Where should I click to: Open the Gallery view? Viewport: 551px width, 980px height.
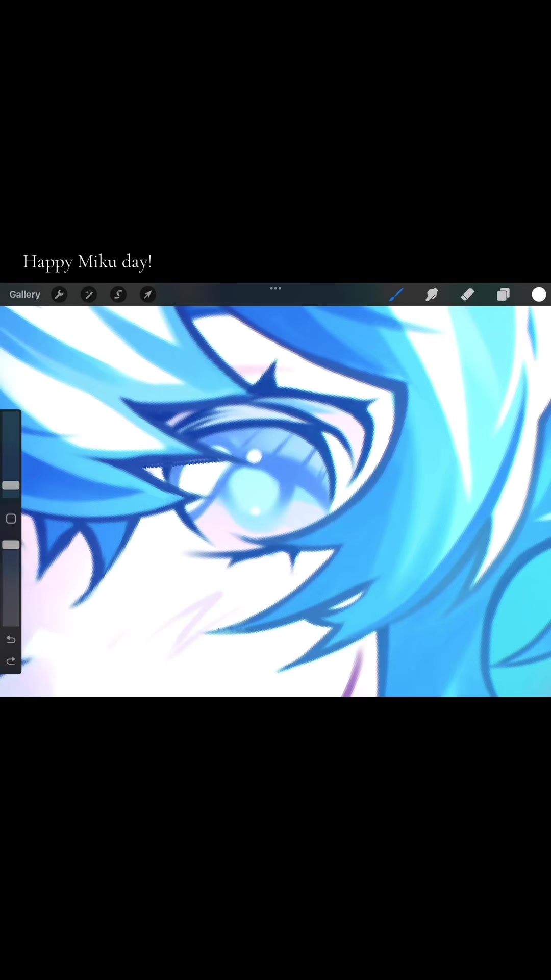point(24,295)
